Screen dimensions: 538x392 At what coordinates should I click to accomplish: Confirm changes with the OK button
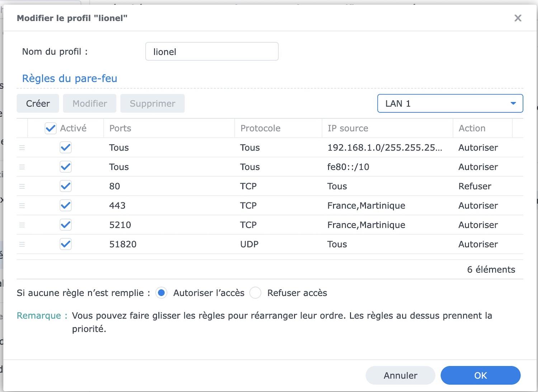pyautogui.click(x=480, y=375)
